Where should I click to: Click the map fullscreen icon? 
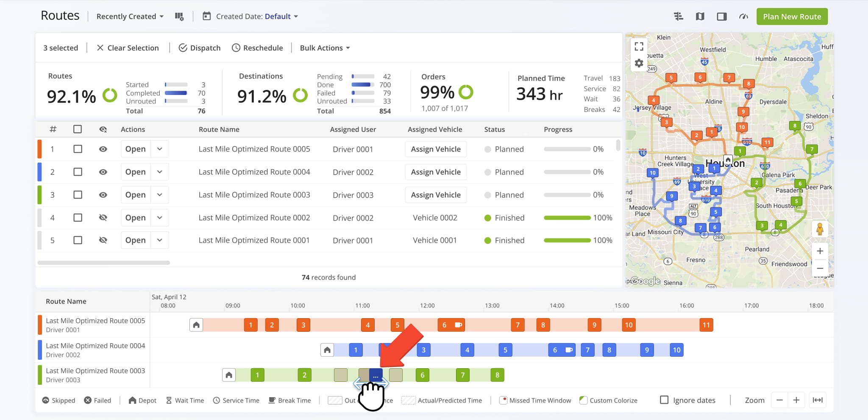click(x=639, y=46)
